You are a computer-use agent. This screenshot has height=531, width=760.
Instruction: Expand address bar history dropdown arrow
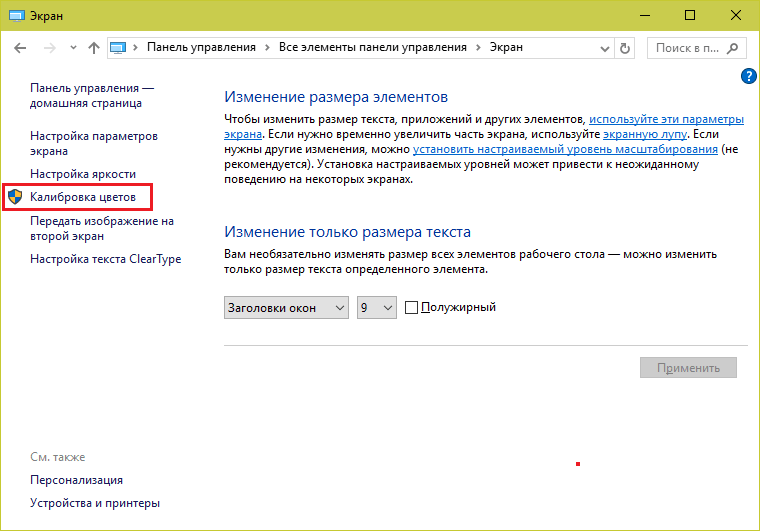(x=604, y=48)
